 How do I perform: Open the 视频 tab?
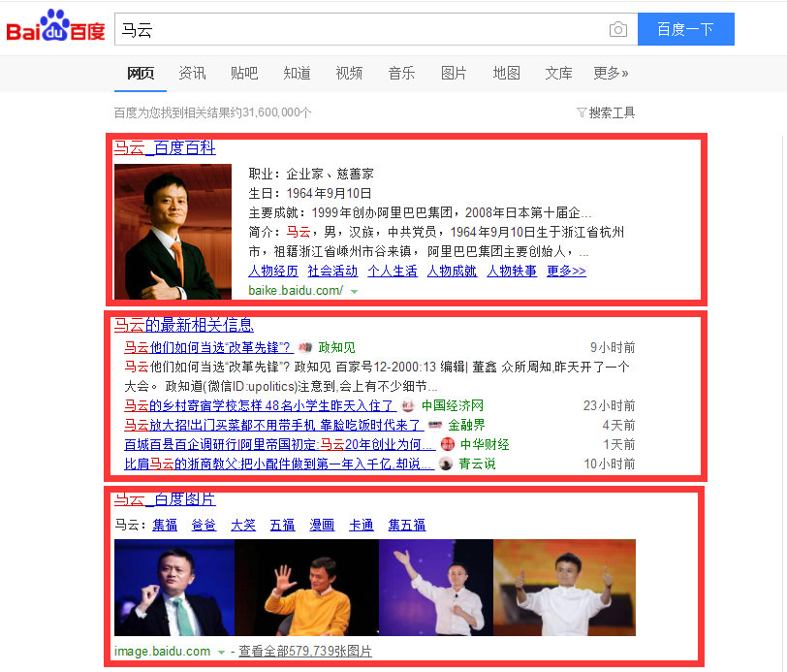[349, 74]
